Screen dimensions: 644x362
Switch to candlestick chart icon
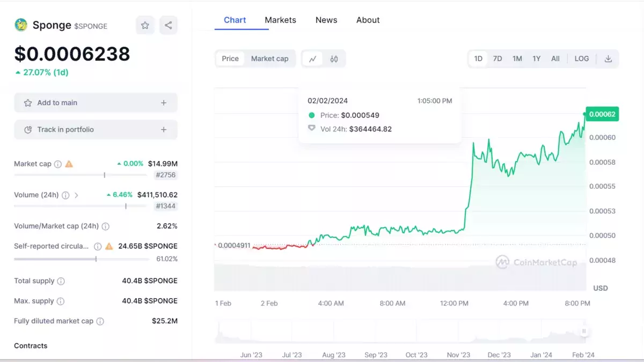[x=334, y=59]
